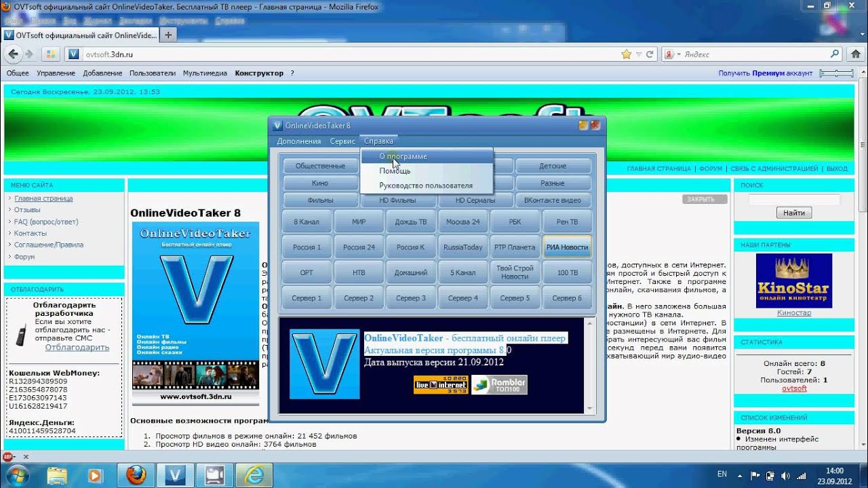Click the ЗАКРЫТЬ button on the page
The image size is (868, 488).
(x=705, y=199)
